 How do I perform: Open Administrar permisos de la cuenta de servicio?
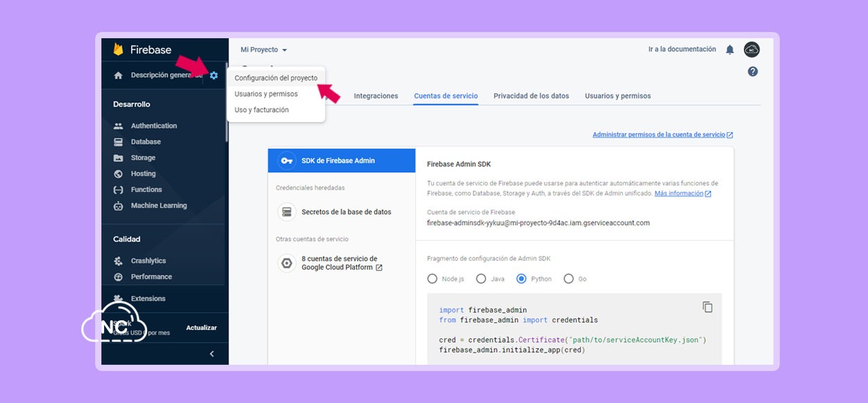pos(662,135)
